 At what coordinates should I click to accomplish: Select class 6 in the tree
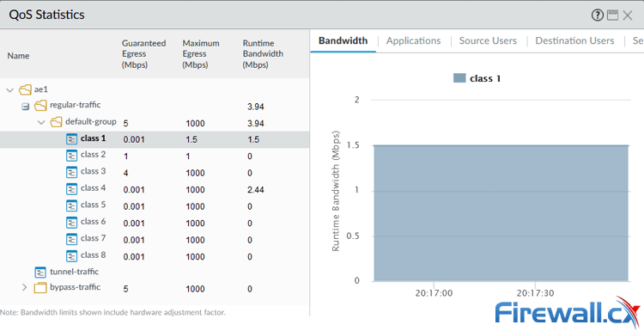click(94, 222)
